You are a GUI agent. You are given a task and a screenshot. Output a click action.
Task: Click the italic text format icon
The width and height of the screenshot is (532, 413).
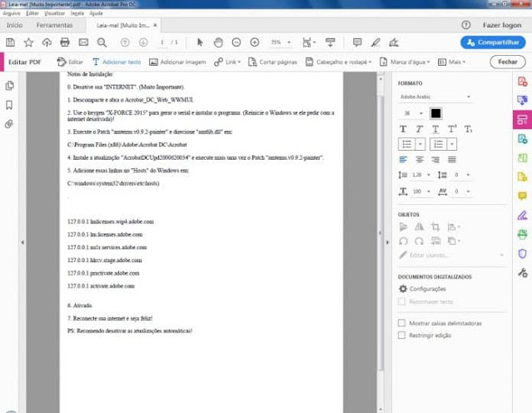420,129
